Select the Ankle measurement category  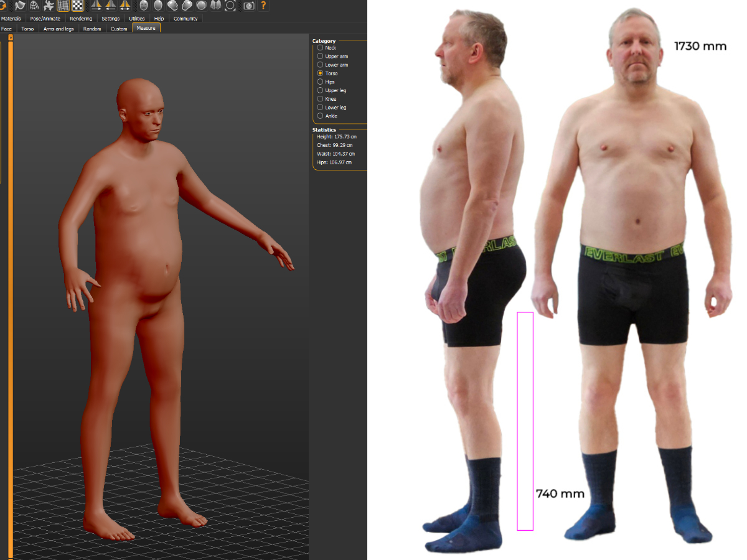tap(321, 116)
